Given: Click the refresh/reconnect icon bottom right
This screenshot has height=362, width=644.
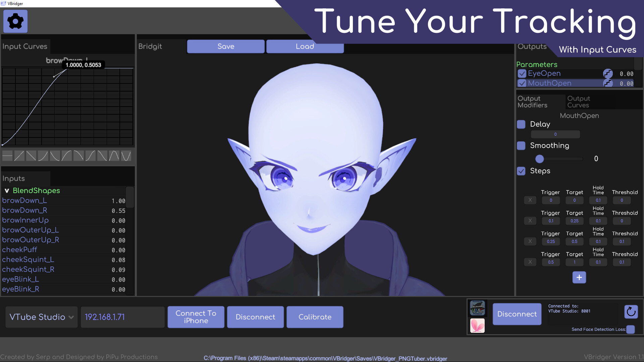Looking at the screenshot, I should click(x=630, y=311).
